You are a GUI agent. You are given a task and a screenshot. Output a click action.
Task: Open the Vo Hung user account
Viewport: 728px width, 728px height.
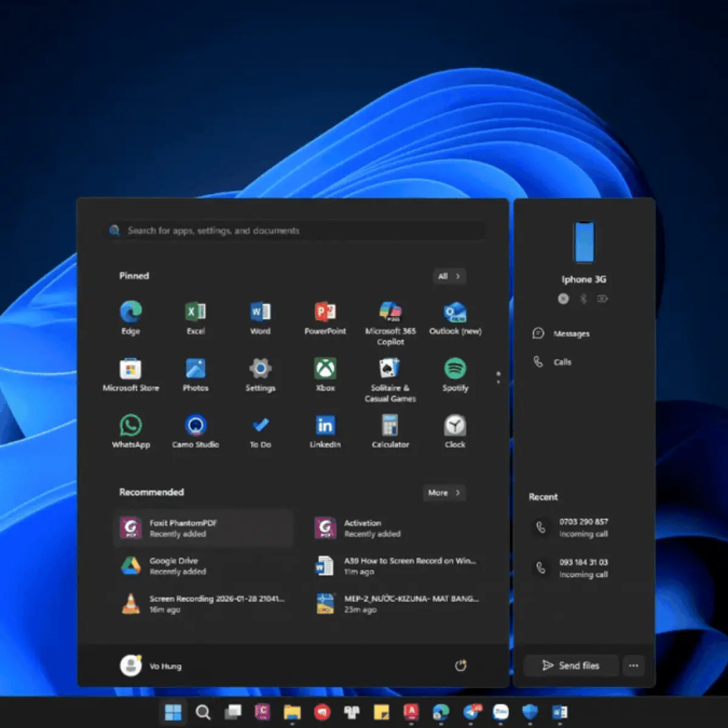point(150,666)
